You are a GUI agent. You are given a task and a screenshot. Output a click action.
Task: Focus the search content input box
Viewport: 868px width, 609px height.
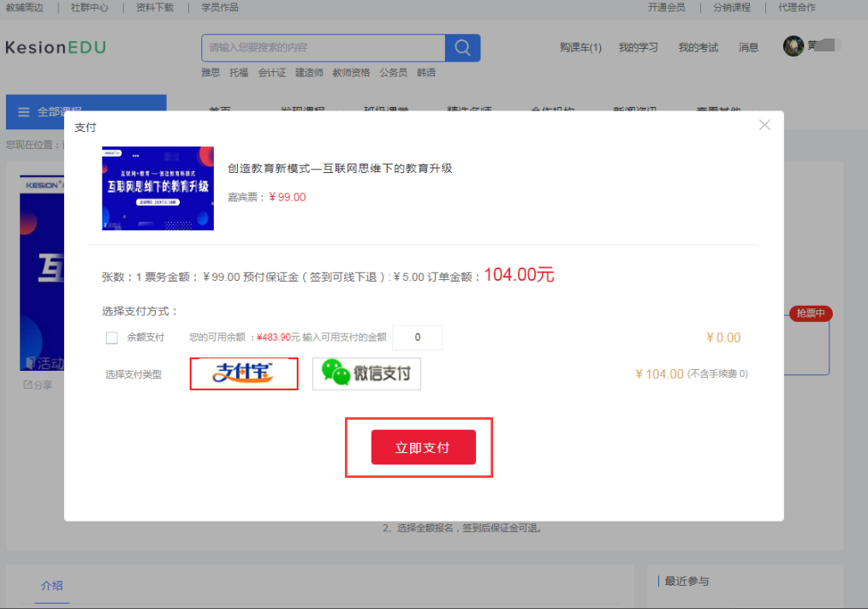pyautogui.click(x=324, y=48)
